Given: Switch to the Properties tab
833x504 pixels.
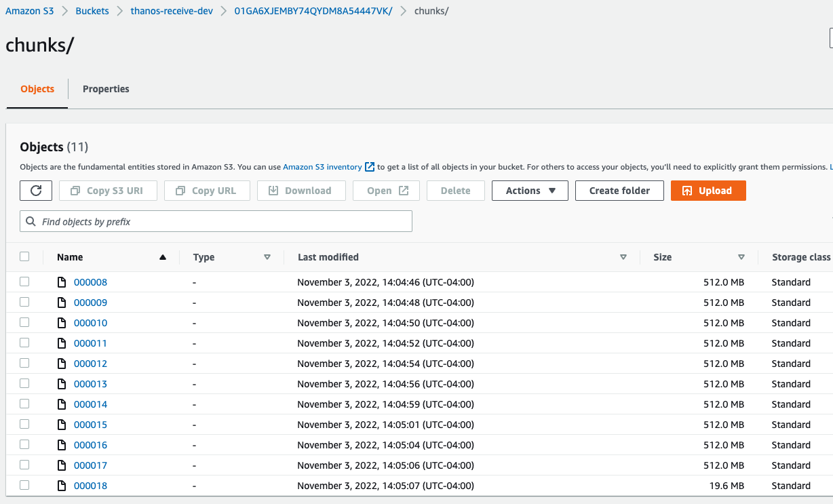Looking at the screenshot, I should (x=106, y=89).
